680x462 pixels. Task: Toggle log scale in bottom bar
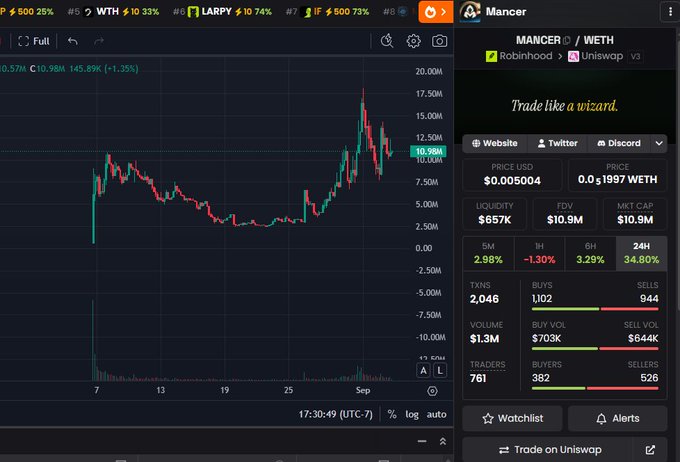point(412,414)
